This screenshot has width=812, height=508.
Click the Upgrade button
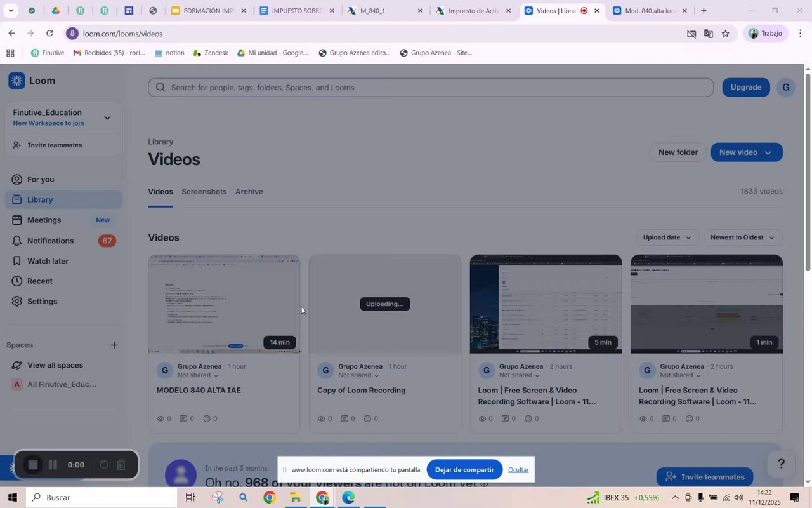tap(746, 88)
